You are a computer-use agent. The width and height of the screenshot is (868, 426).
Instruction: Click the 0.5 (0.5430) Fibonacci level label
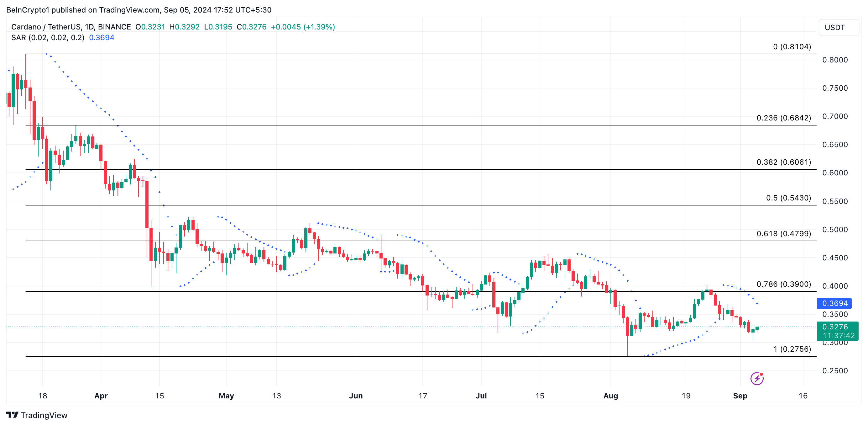point(788,198)
